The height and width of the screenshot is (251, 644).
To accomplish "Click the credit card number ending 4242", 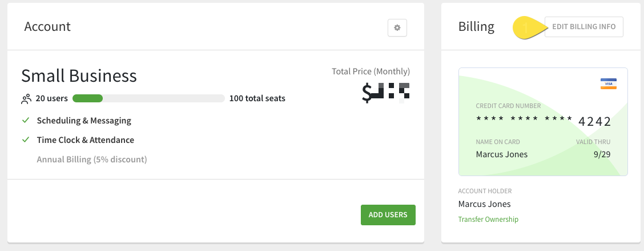I will 544,121.
